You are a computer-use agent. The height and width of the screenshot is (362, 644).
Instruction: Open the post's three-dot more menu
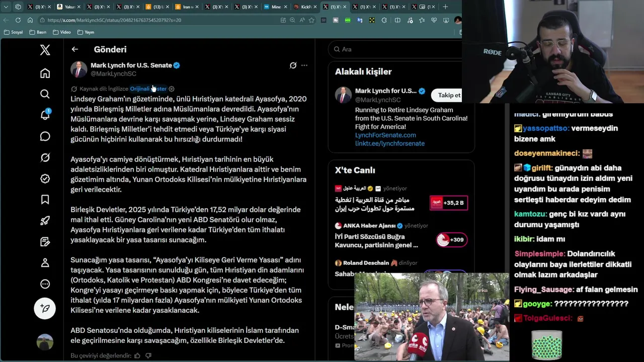(304, 65)
